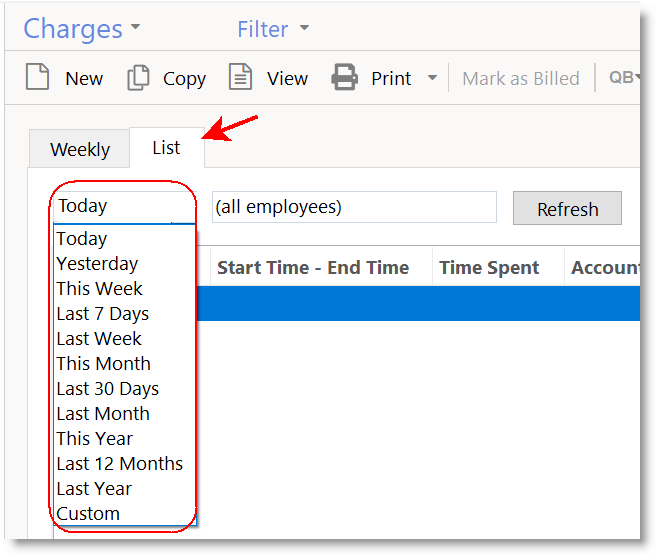Click Mark as Billed button
This screenshot has height=555, width=656.
click(520, 78)
